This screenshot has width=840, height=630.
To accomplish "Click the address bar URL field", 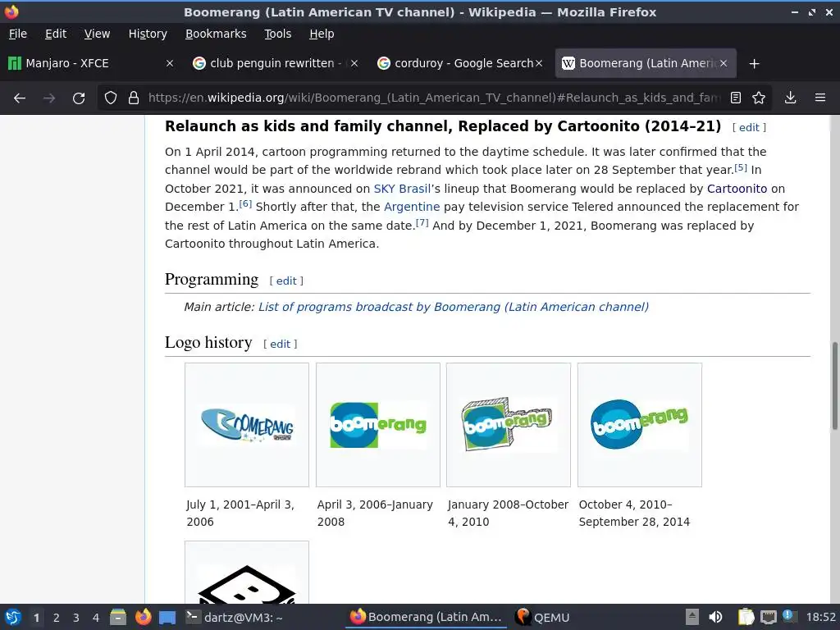I will pos(434,98).
